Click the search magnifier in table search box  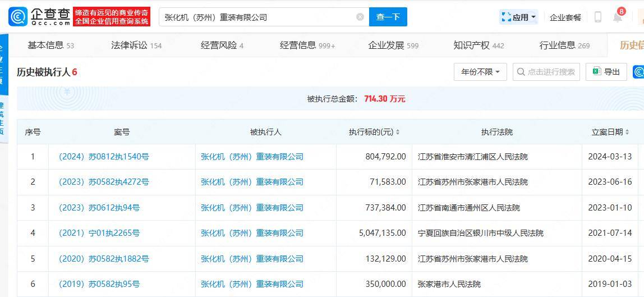click(x=521, y=72)
